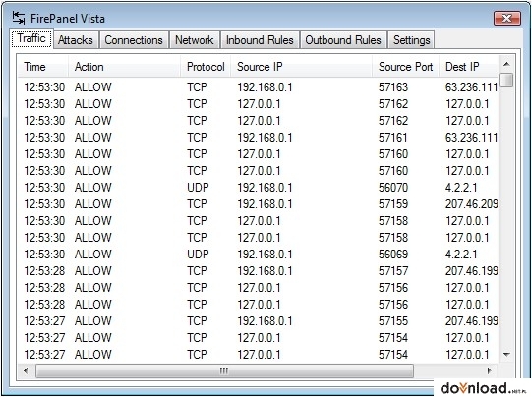The image size is (532, 397).
Task: Click the Source IP column header
Action: [301, 67]
